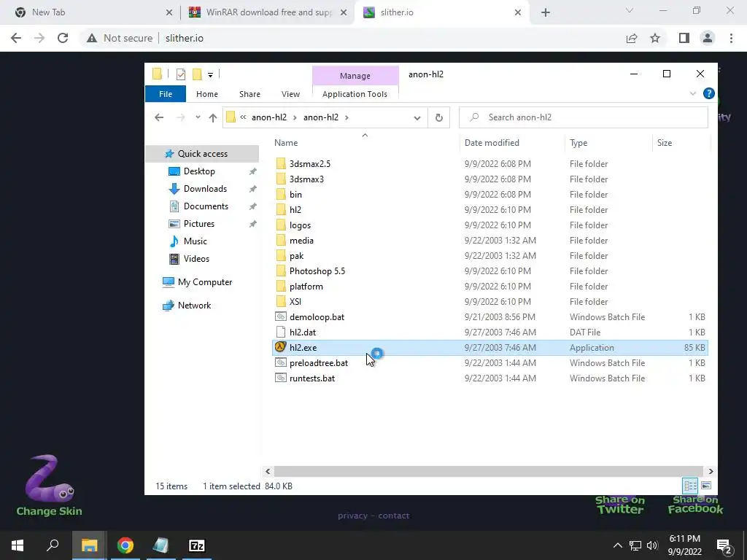Select the Photoshop 5.5 folder icon
The height and width of the screenshot is (560, 747).
[x=281, y=271]
